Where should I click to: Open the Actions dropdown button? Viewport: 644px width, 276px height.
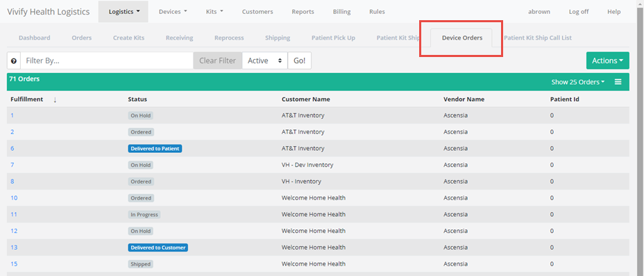(x=607, y=60)
